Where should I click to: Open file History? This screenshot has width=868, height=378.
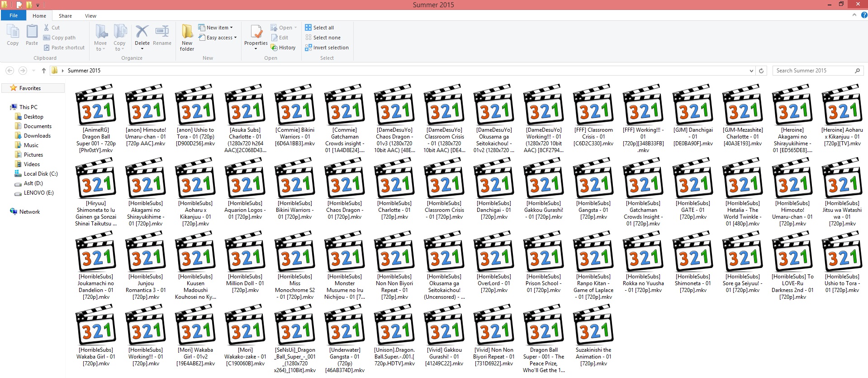point(283,48)
